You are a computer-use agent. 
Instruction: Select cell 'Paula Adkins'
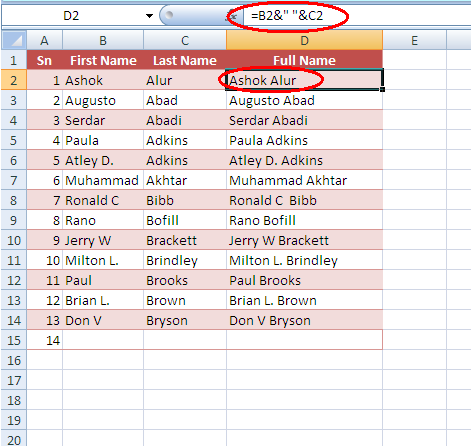click(304, 140)
